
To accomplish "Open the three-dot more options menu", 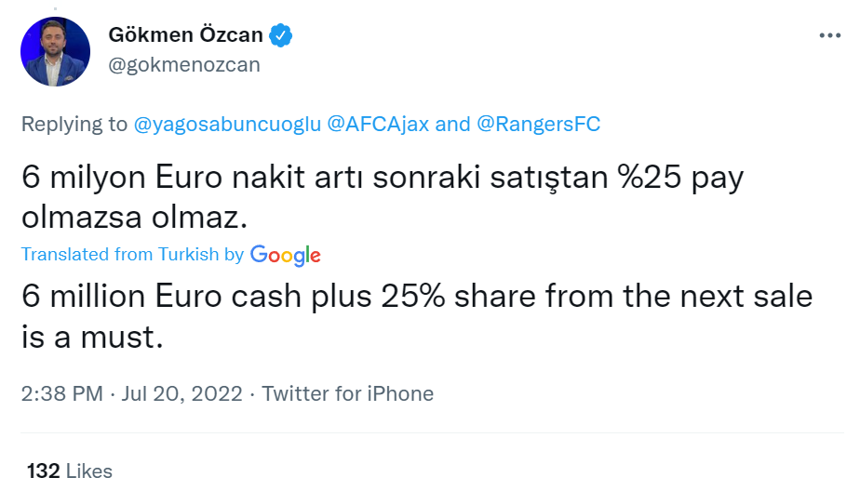I will [x=830, y=35].
